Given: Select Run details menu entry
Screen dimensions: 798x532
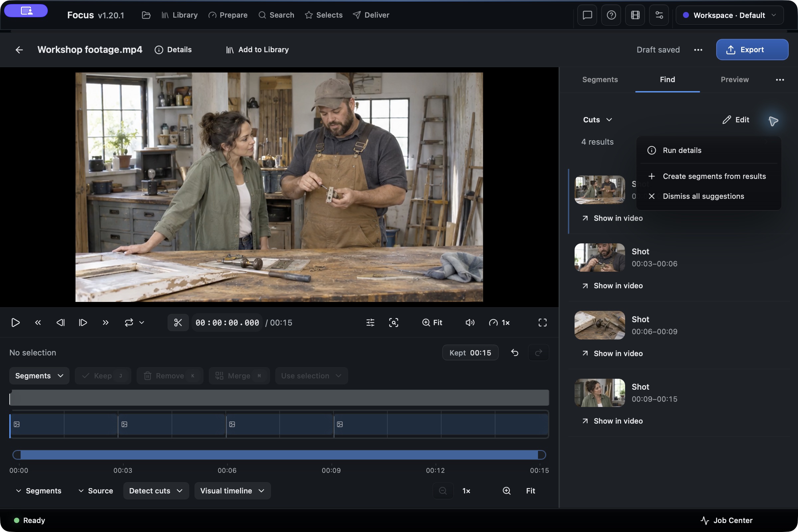Looking at the screenshot, I should 709,150.
